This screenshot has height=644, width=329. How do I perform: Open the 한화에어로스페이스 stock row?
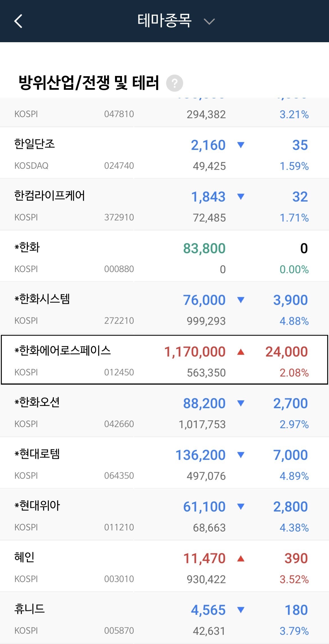(x=164, y=360)
